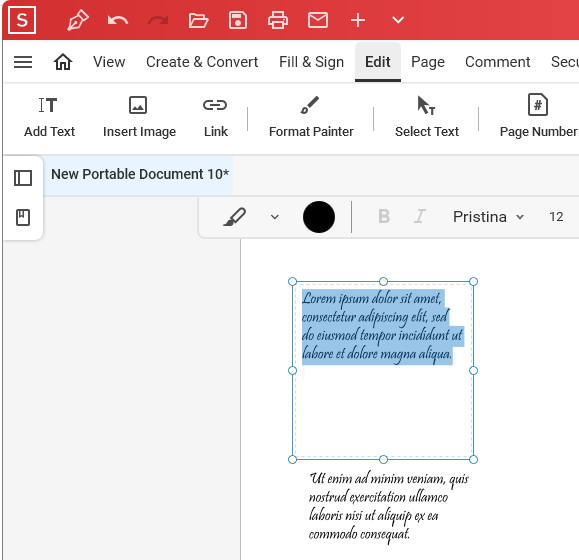
Task: Save document using floppy disk icon
Action: (x=238, y=20)
